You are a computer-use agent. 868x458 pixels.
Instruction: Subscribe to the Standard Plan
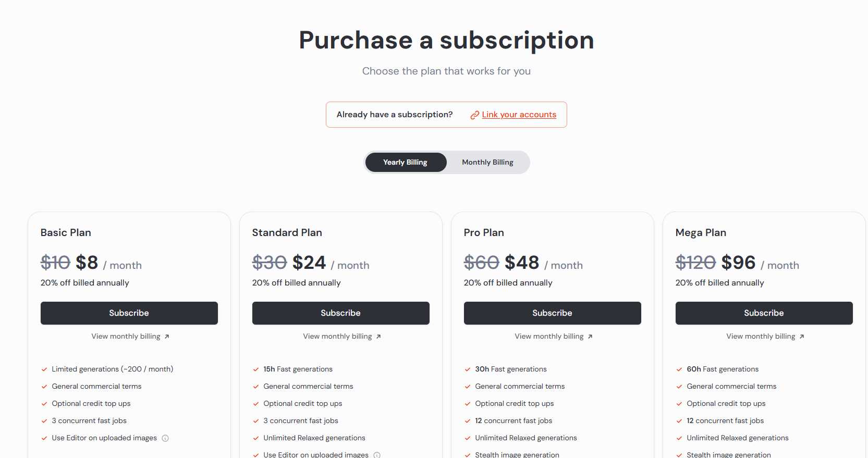[341, 313]
